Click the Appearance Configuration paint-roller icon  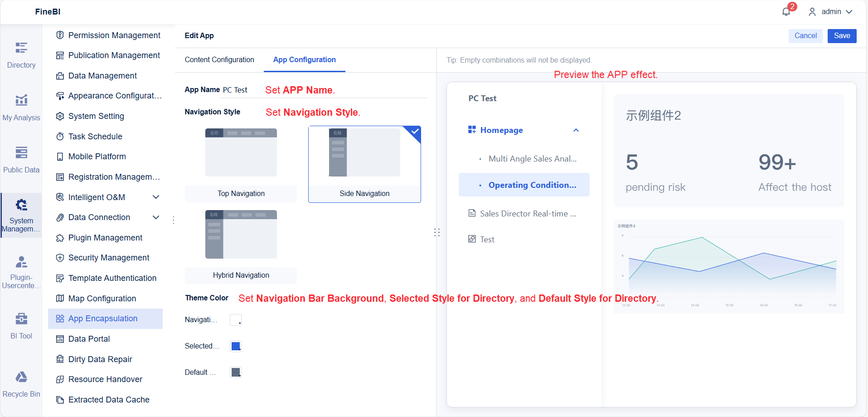[x=60, y=96]
